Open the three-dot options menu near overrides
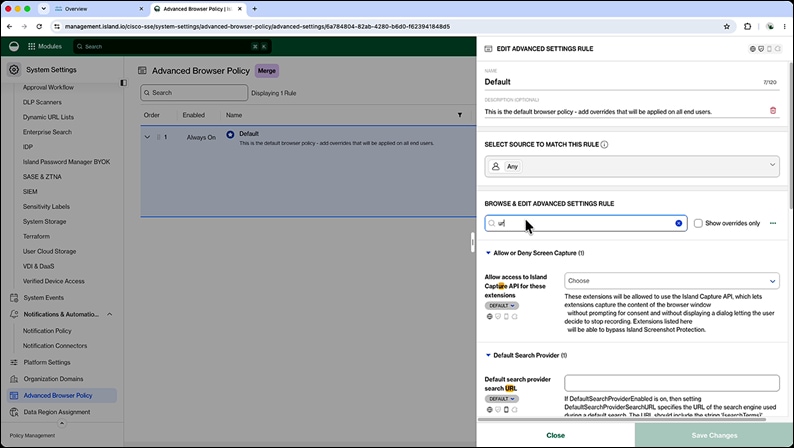This screenshot has height=448, width=794. [x=773, y=223]
